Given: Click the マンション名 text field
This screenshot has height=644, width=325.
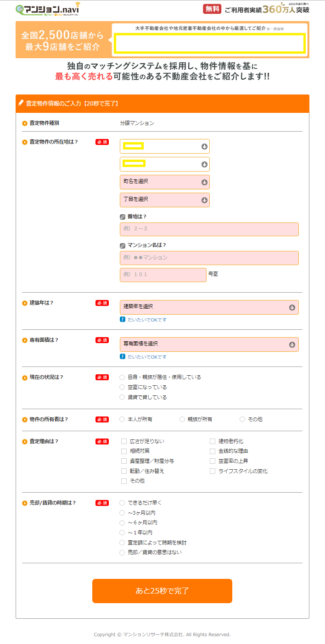Looking at the screenshot, I should click(x=209, y=258).
